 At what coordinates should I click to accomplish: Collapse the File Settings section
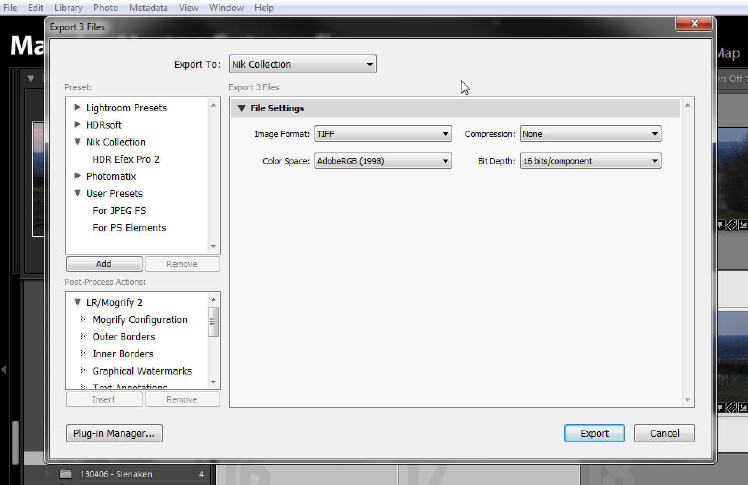[x=241, y=108]
